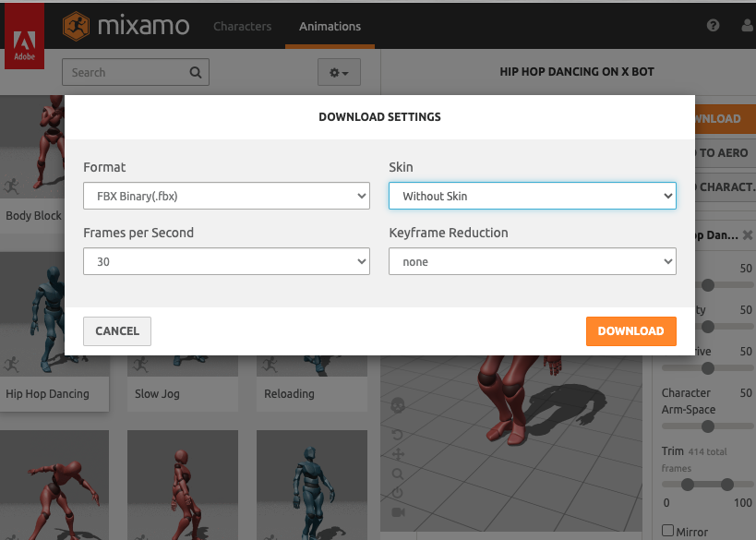Click the slider handle in the 'ty' row

[x=708, y=327]
